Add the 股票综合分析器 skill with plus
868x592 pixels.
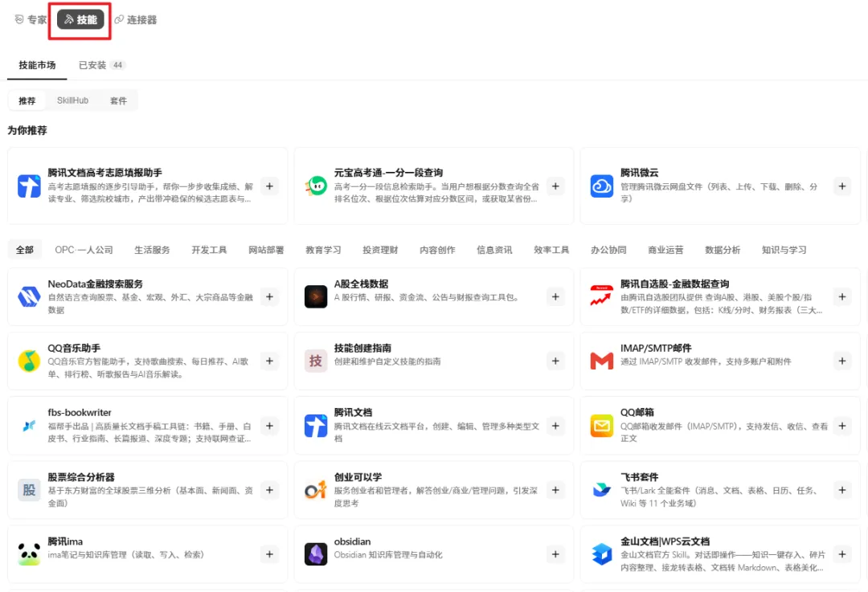(269, 490)
